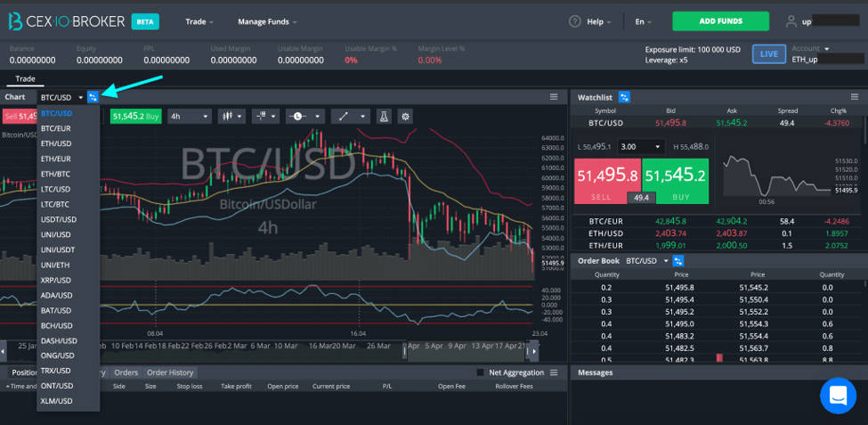
Task: Open the chart panel hamburger menu
Action: [x=554, y=97]
